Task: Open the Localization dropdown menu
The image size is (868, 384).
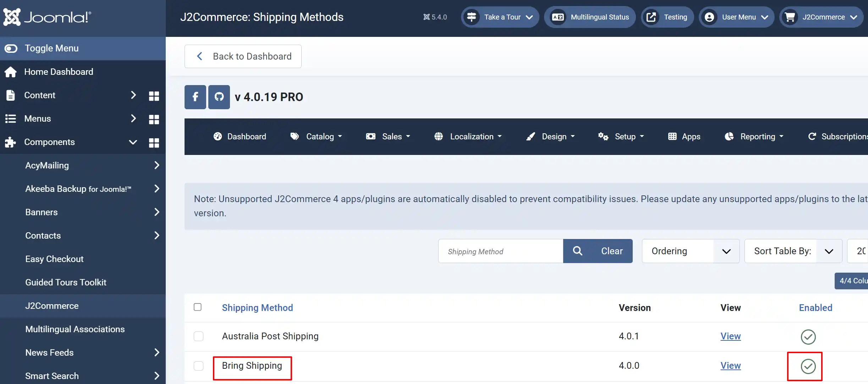Action: pos(468,137)
